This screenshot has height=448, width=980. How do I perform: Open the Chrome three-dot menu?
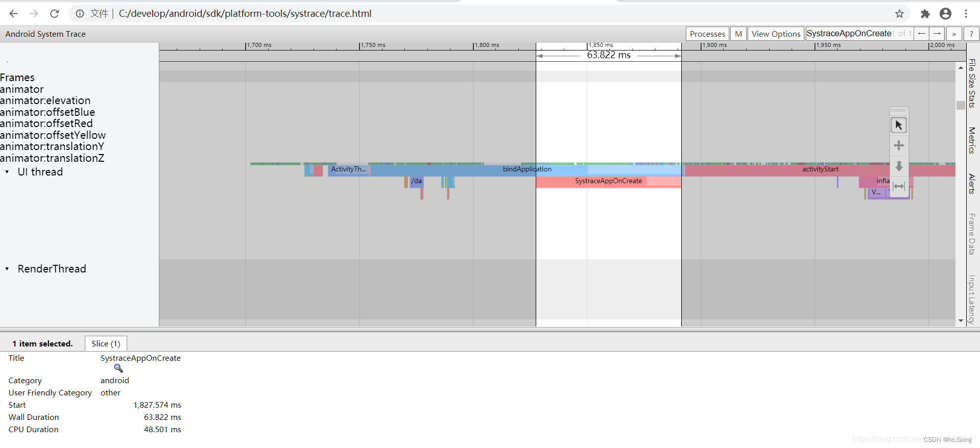[x=966, y=14]
